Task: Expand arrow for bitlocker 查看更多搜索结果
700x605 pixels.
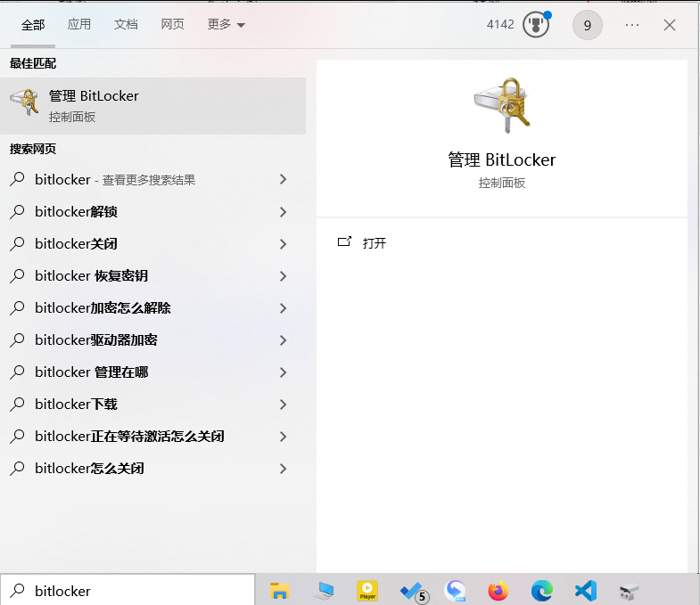Action: pyautogui.click(x=283, y=179)
